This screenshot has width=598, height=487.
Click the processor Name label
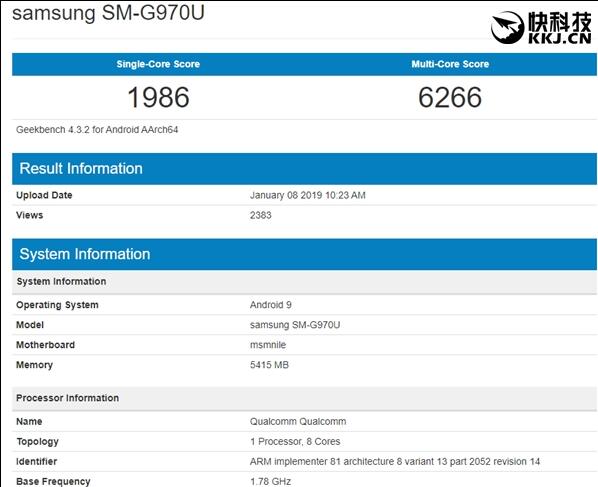pyautogui.click(x=29, y=421)
